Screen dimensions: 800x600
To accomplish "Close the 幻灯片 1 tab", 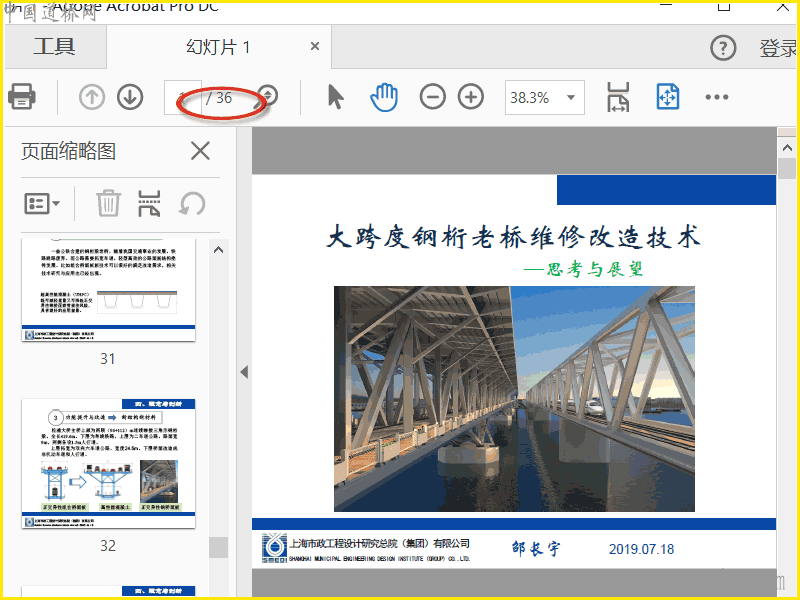I will 315,46.
